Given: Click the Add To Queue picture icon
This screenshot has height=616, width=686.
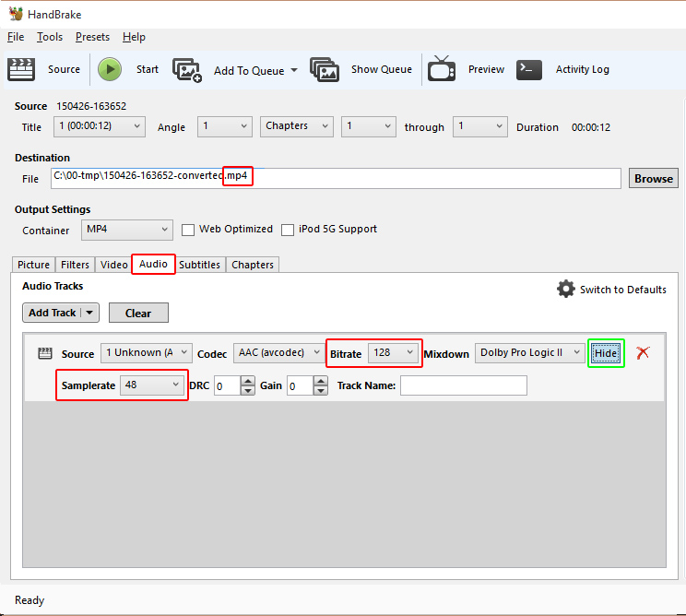Looking at the screenshot, I should point(187,70).
